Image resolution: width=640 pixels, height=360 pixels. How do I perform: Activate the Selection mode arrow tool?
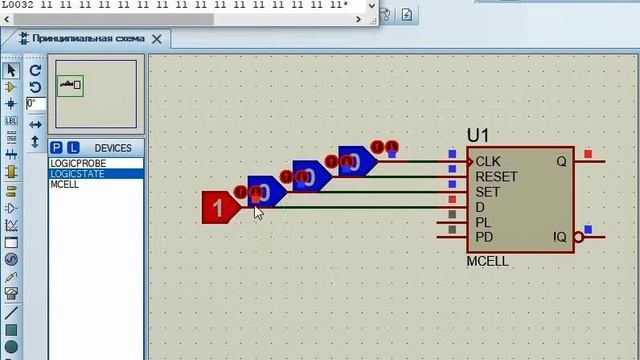pyautogui.click(x=11, y=70)
